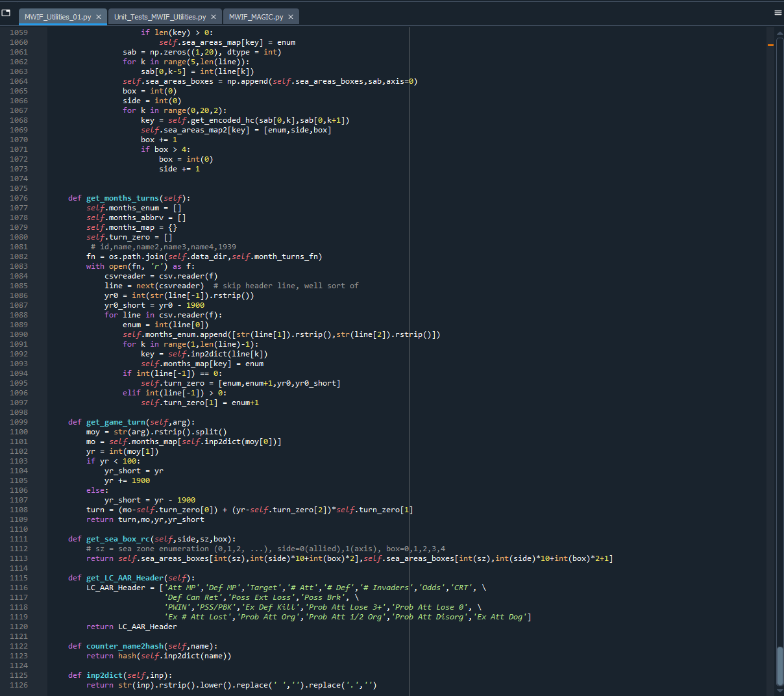This screenshot has width=784, height=696.
Task: Click the 'if yr < 100:' line
Action: 114,461
